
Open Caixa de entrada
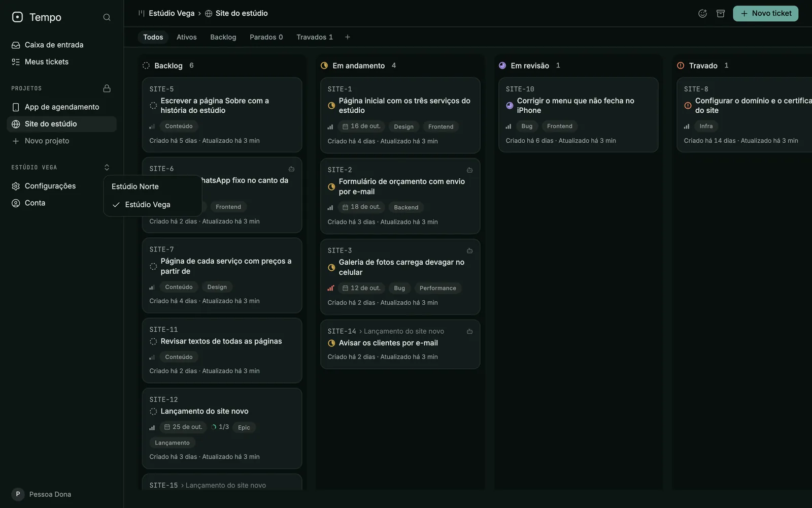61,45
